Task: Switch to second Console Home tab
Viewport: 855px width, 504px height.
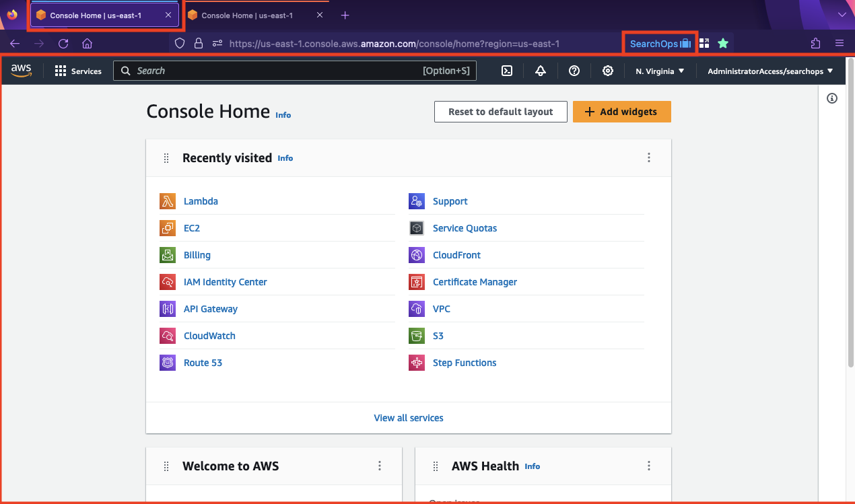Action: [256, 15]
